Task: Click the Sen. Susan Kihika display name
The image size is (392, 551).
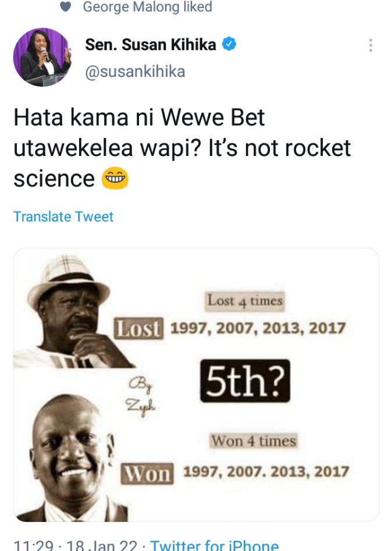Action: tap(151, 45)
